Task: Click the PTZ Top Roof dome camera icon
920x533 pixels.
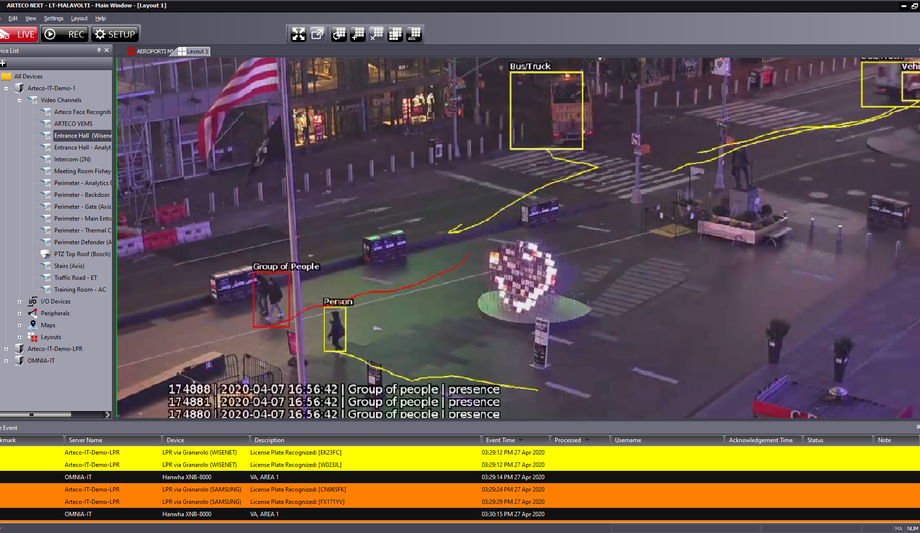Action: pyautogui.click(x=46, y=254)
